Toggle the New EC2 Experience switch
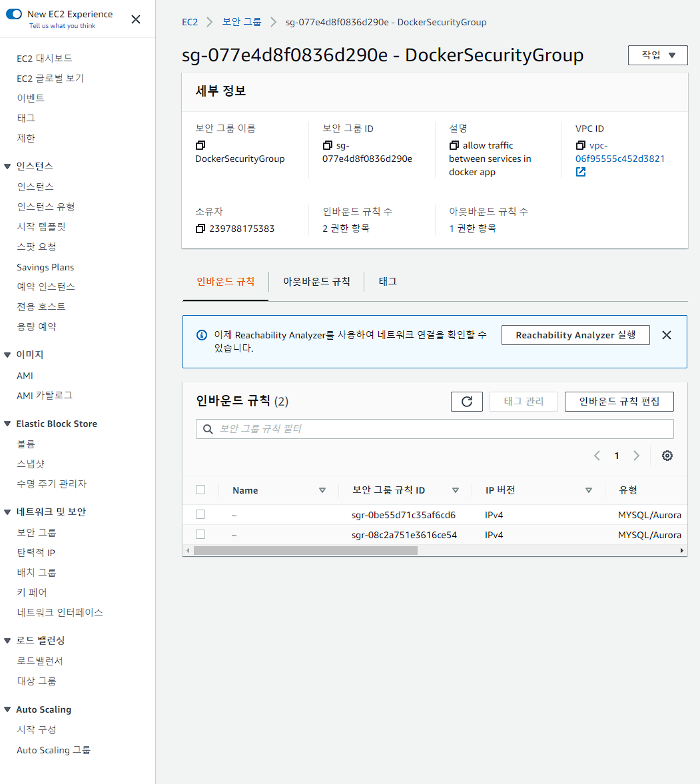The width and height of the screenshot is (700, 784). [14, 14]
